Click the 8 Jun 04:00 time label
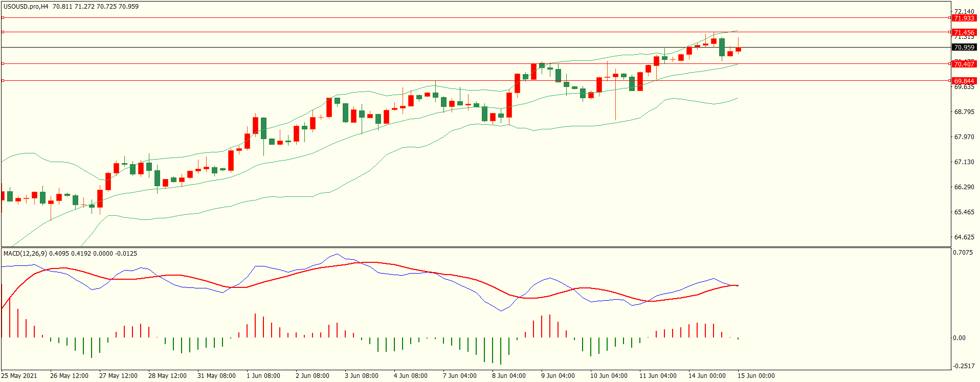The width and height of the screenshot is (980, 382). 509,376
